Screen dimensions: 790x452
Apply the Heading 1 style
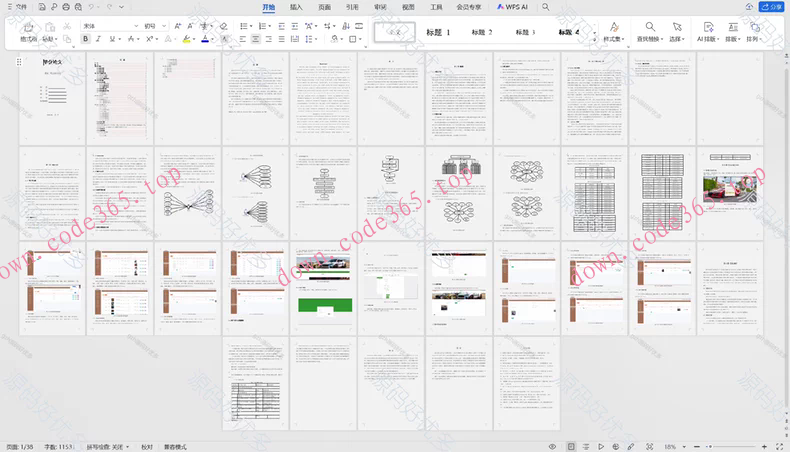pyautogui.click(x=439, y=32)
